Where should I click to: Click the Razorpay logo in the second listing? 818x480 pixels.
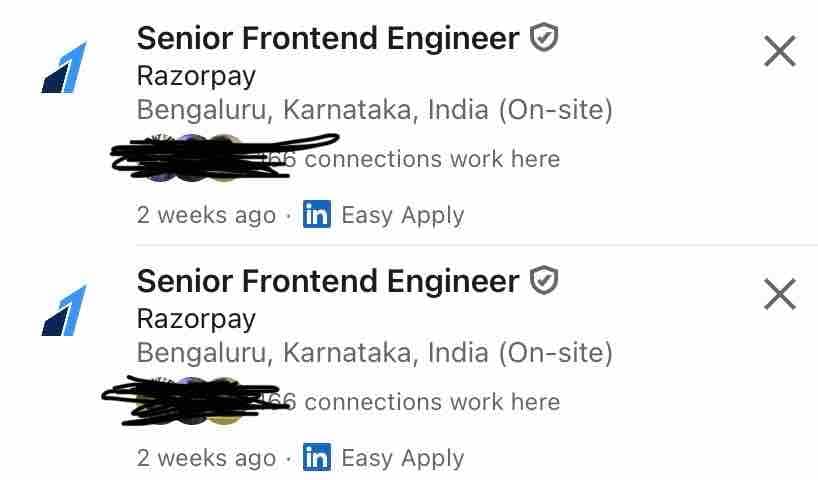(64, 310)
